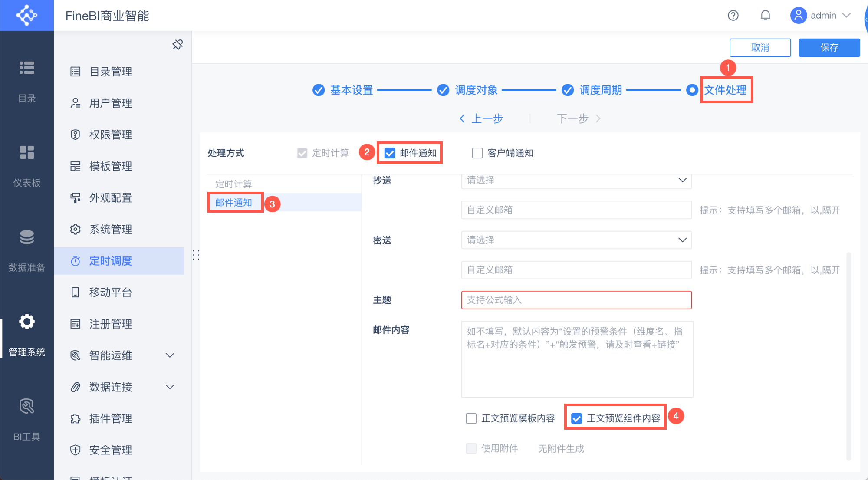
Task: Open the 密送 recipient dropdown
Action: click(576, 240)
